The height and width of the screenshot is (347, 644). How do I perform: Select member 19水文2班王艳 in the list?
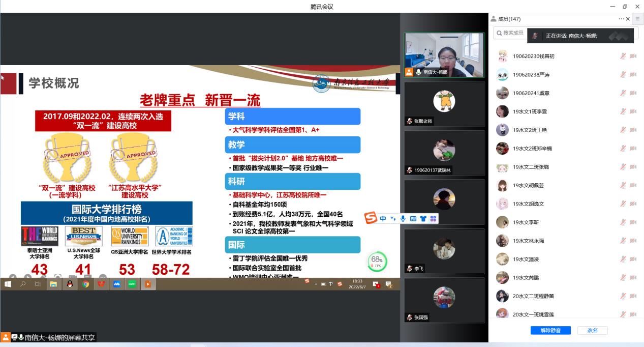pos(533,130)
